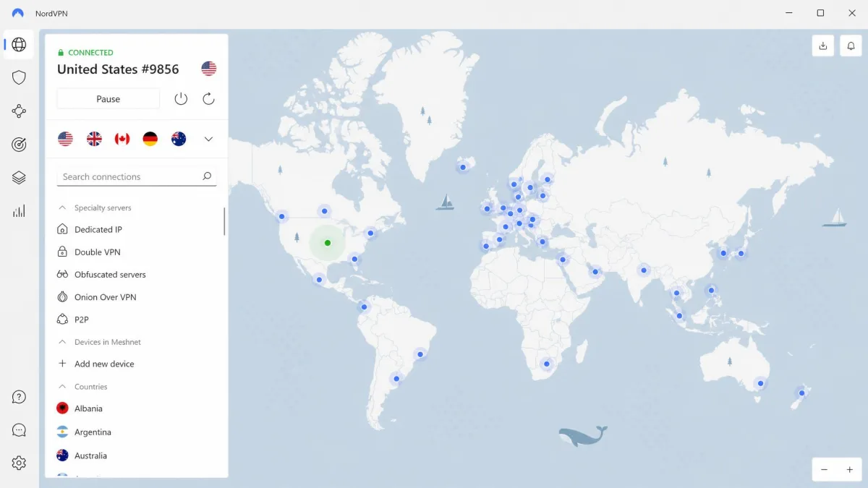The image size is (868, 488).
Task: Click the reconnect refresh icon
Action: pos(208,99)
